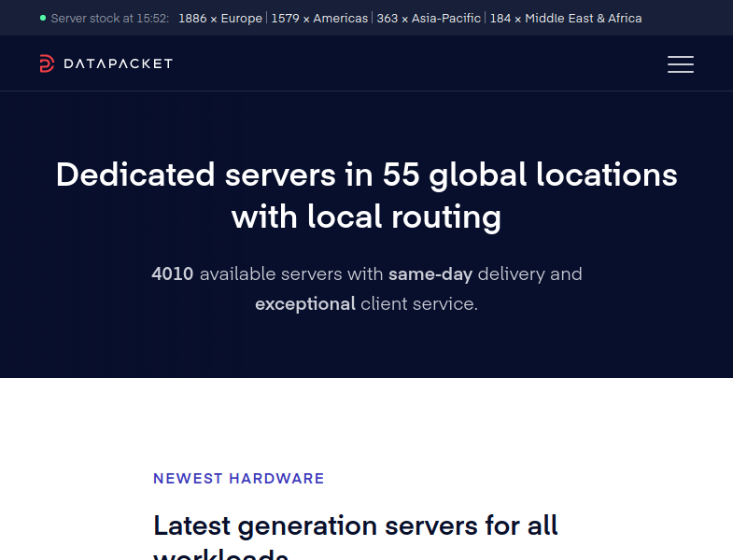Click the "4010" available servers number
Image resolution: width=747 pixels, height=560 pixels.
173,273
